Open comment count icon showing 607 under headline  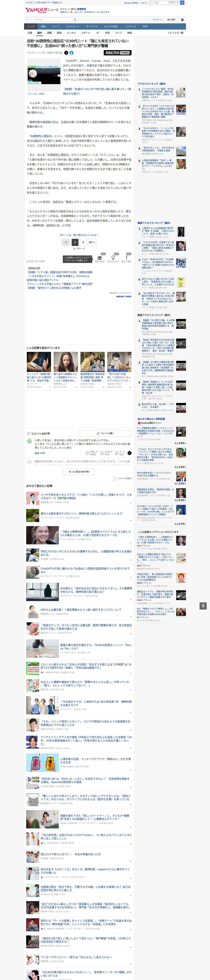51,53
